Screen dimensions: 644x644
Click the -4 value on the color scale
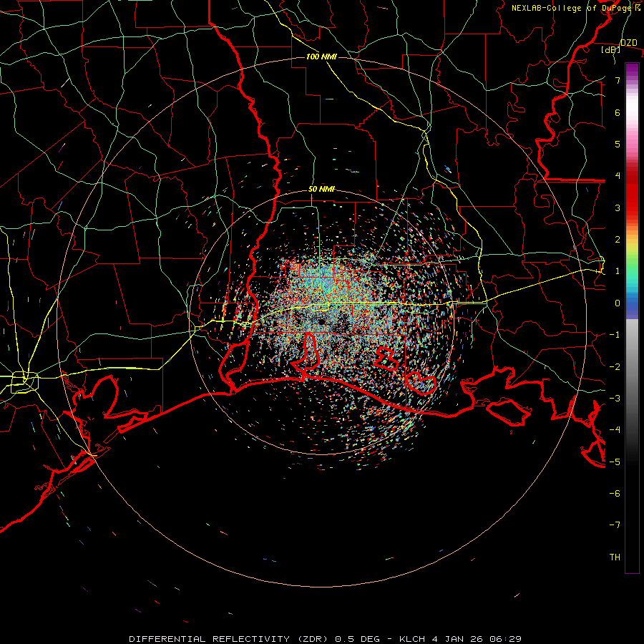(615, 430)
